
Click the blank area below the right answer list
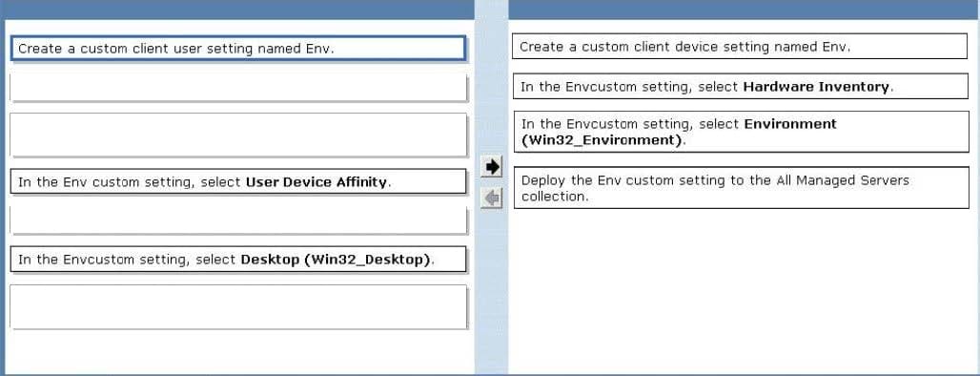tap(742, 291)
